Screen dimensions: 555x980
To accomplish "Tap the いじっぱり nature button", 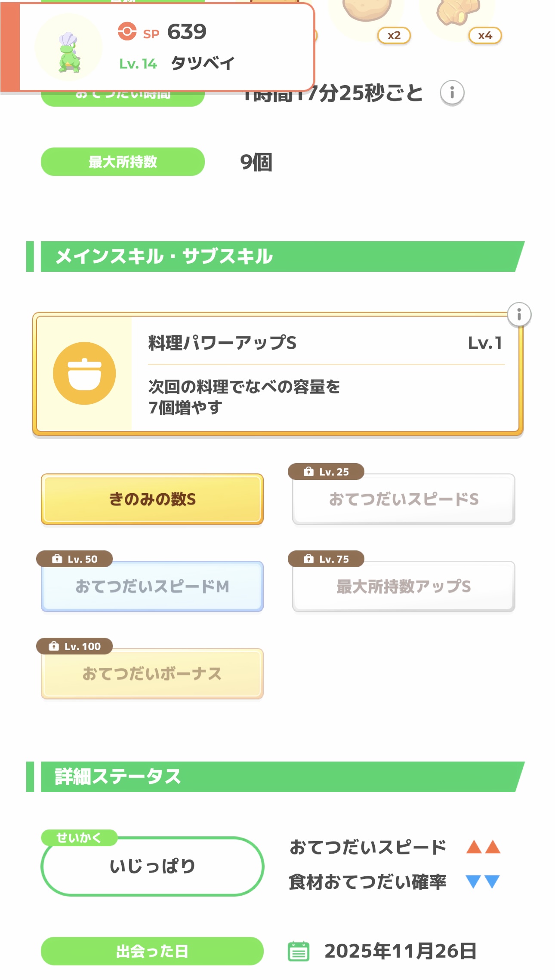I will coord(152,866).
